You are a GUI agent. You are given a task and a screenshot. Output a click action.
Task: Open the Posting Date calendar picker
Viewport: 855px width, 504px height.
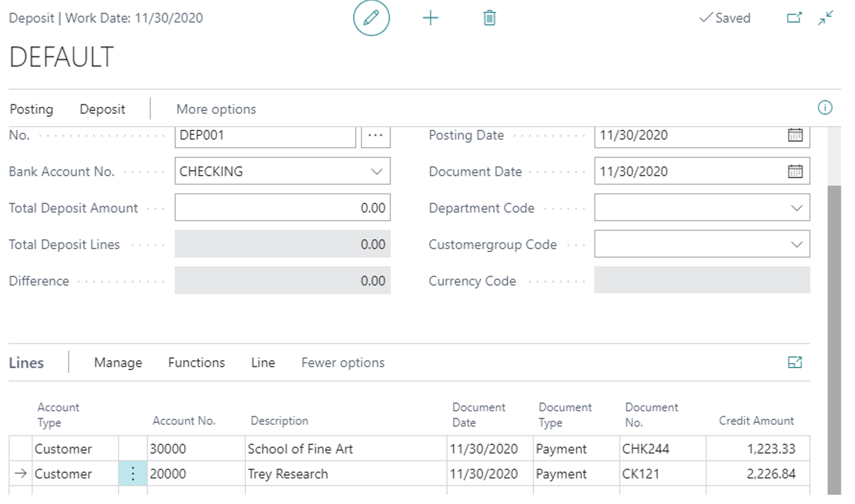798,135
